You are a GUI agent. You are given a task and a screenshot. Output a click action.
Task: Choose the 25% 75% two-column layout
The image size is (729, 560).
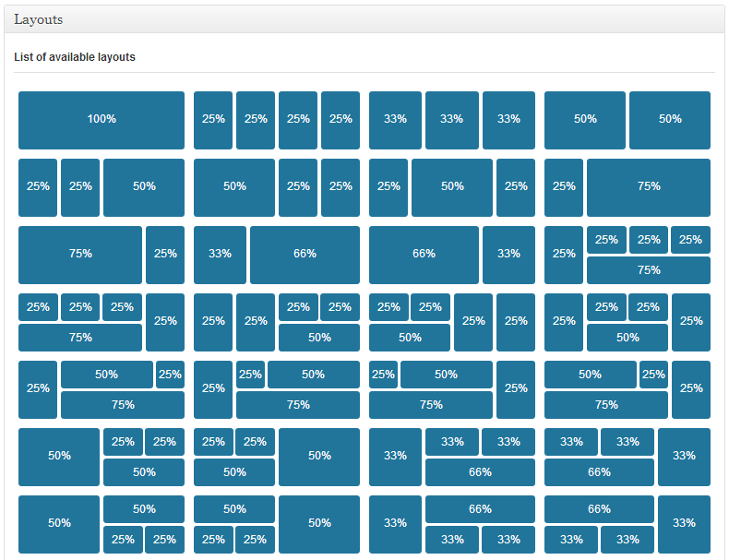point(627,187)
